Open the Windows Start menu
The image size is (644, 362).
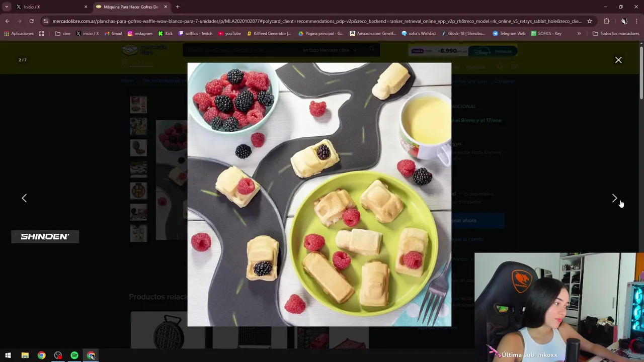pos(8,355)
